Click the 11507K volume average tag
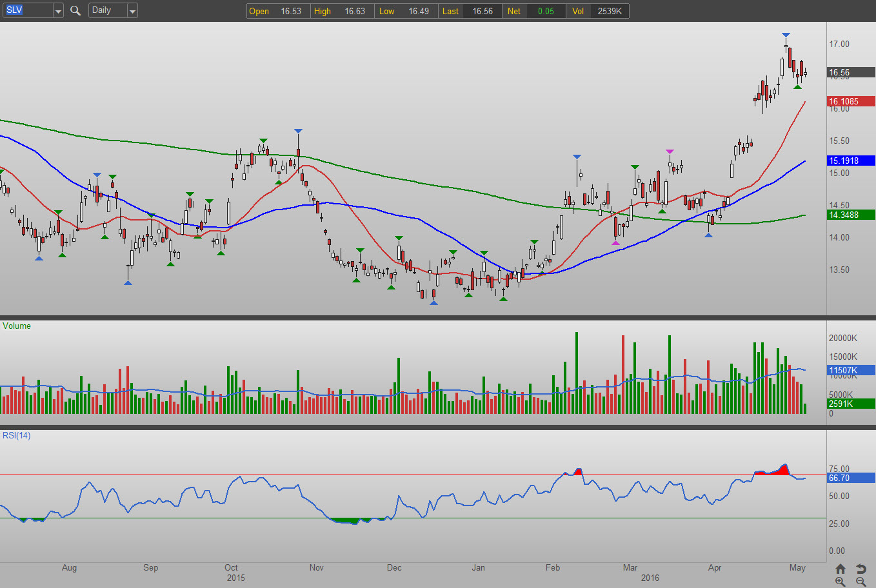This screenshot has width=876, height=588. [x=850, y=370]
